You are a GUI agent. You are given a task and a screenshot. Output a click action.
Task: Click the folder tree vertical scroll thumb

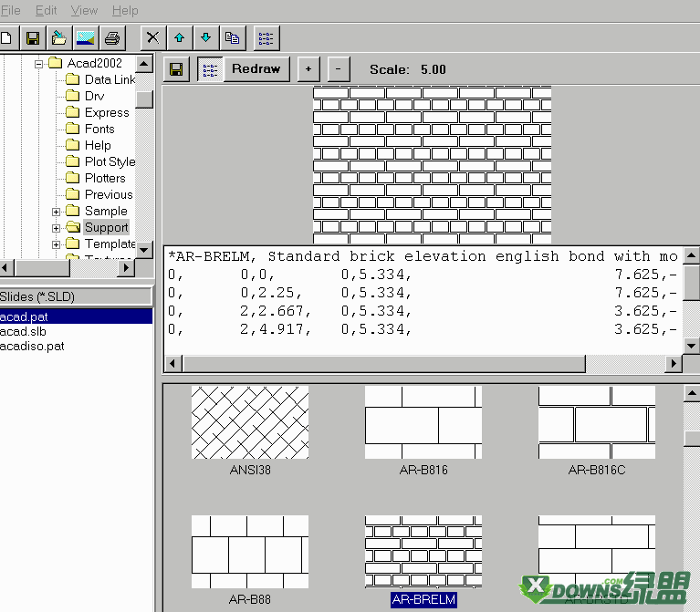(144, 99)
